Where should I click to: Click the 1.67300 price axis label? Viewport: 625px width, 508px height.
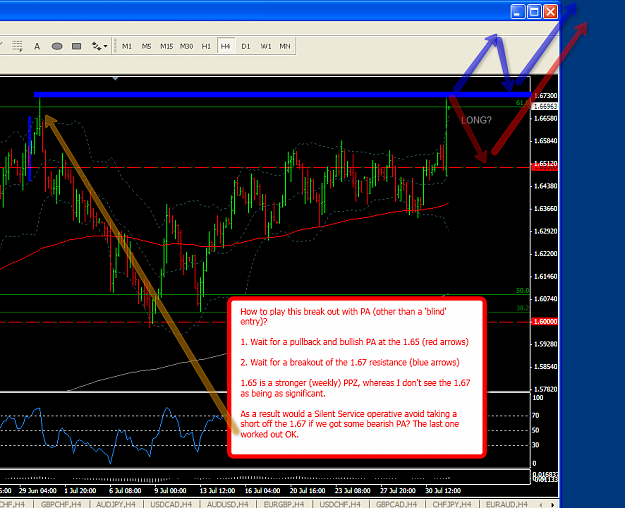pyautogui.click(x=545, y=96)
